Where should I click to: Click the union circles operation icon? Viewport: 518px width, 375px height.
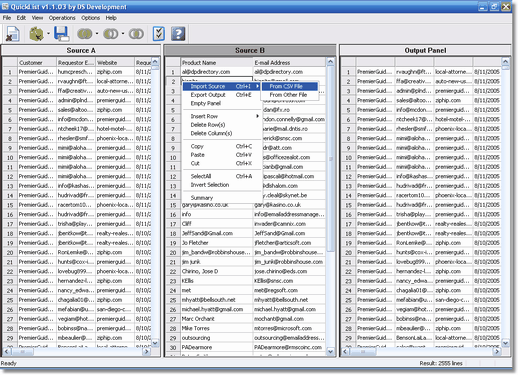tap(85, 34)
